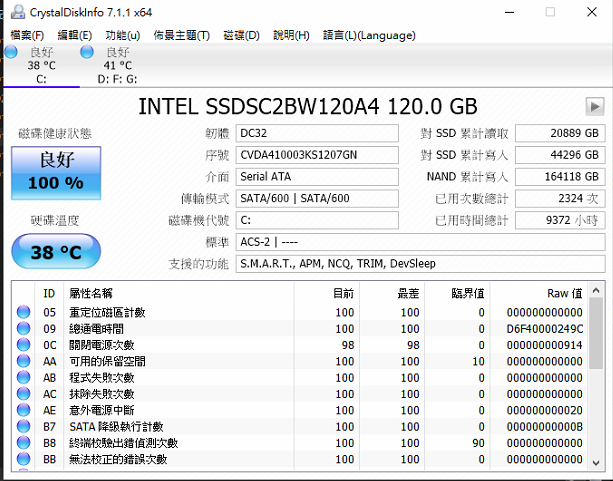Select the 可用的保留空間 attribute row
The width and height of the screenshot is (613, 481).
300,361
